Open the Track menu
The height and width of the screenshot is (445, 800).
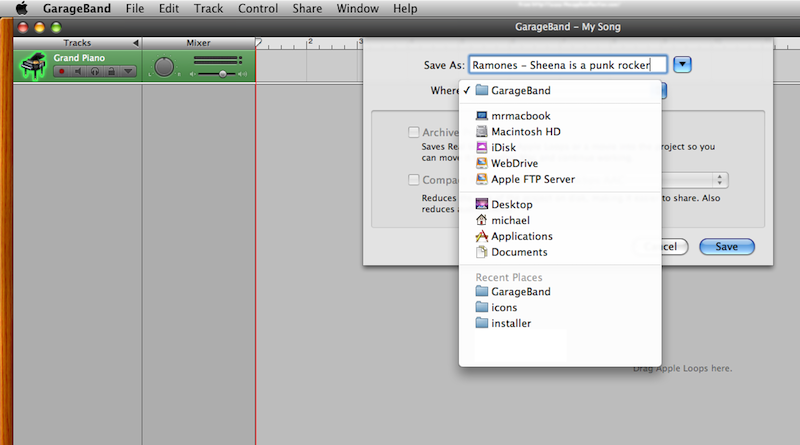(x=208, y=8)
